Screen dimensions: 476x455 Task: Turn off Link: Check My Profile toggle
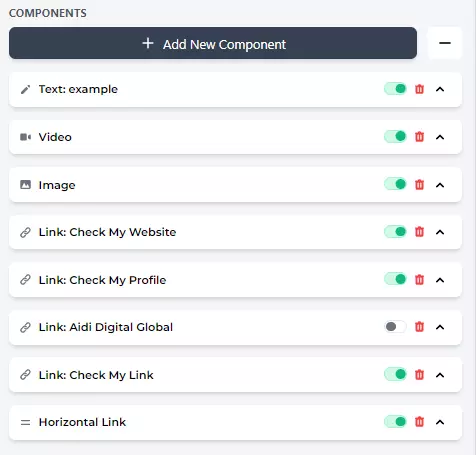click(395, 279)
